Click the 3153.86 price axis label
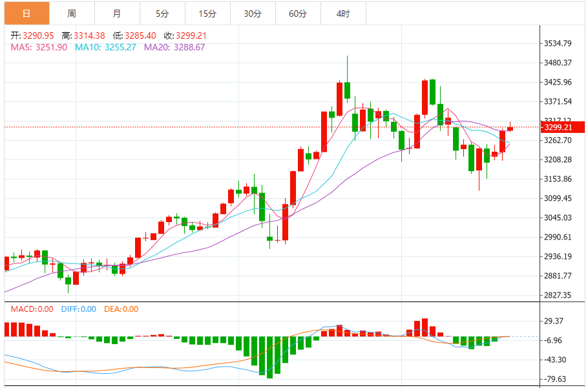Screen dimensions: 588x388 coord(558,179)
